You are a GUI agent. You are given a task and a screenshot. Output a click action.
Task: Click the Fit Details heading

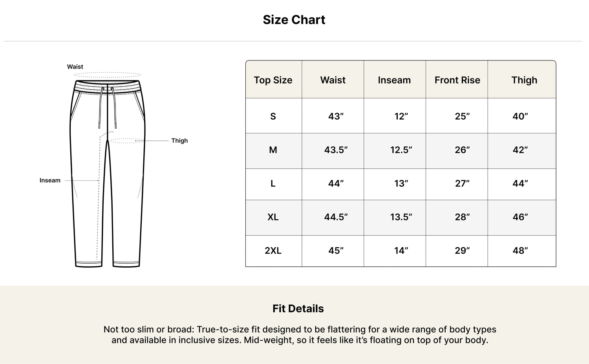tap(298, 309)
